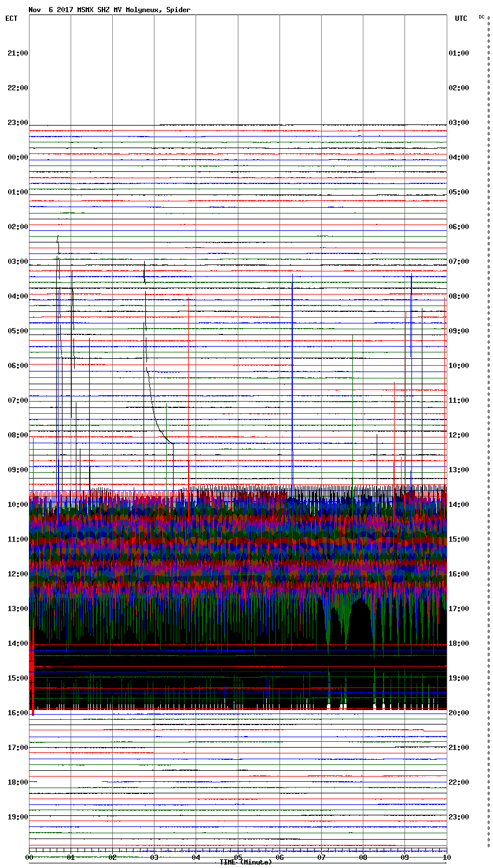This screenshot has width=493, height=868.
Task: Click minute tick '04' on bottom axis
Action: 196,858
